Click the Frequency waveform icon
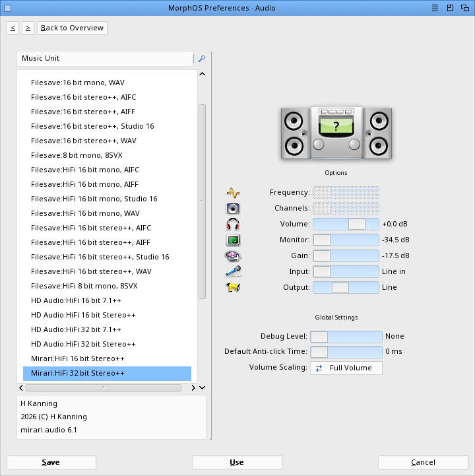 (x=233, y=193)
